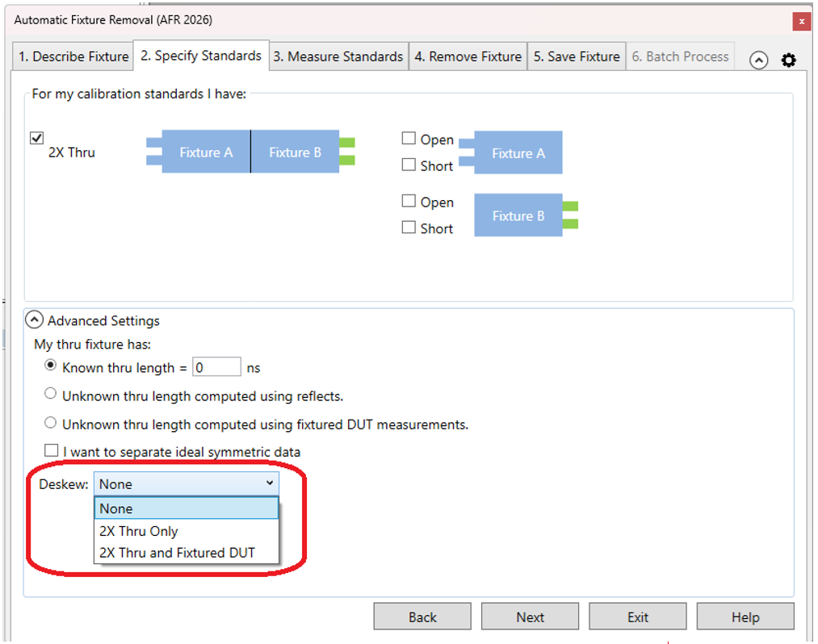Select Known thru length radio button
This screenshot has height=644, width=818.
tap(51, 366)
